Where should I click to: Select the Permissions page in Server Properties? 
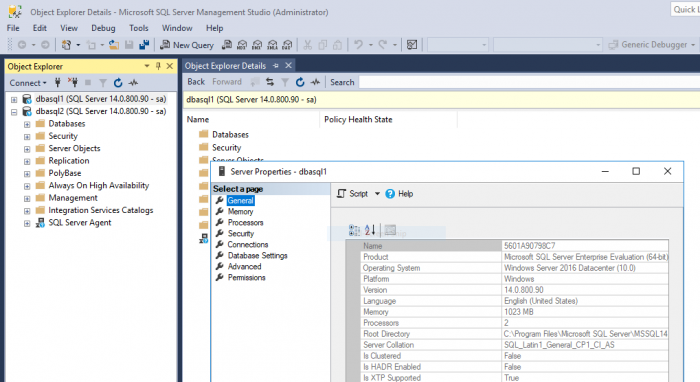pos(246,278)
